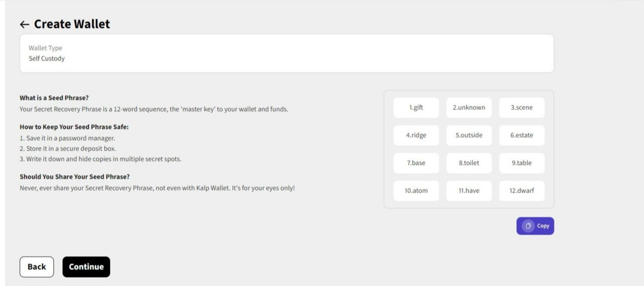Click the '8.toilet' word tile
644x286 pixels.
point(469,163)
